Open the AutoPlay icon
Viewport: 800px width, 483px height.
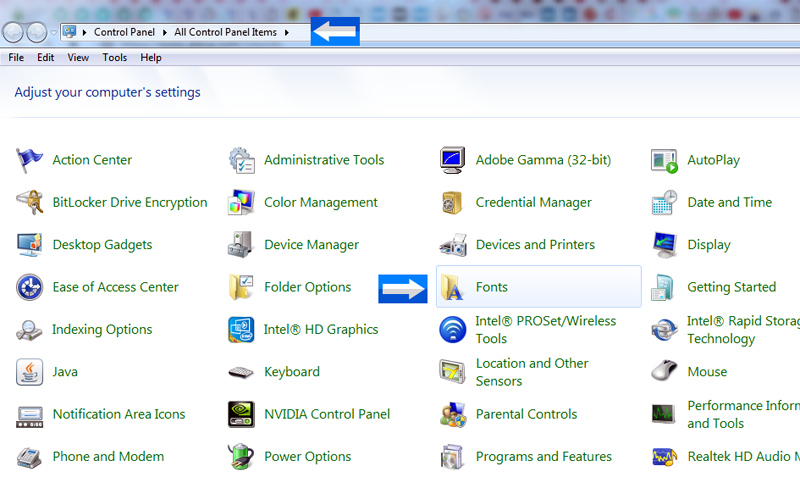664,161
